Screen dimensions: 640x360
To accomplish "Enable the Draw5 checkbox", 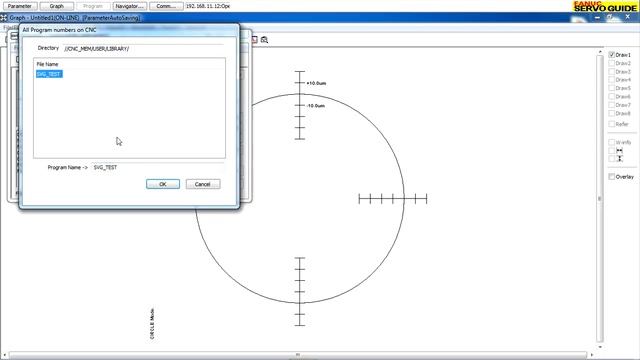I will [x=611, y=88].
